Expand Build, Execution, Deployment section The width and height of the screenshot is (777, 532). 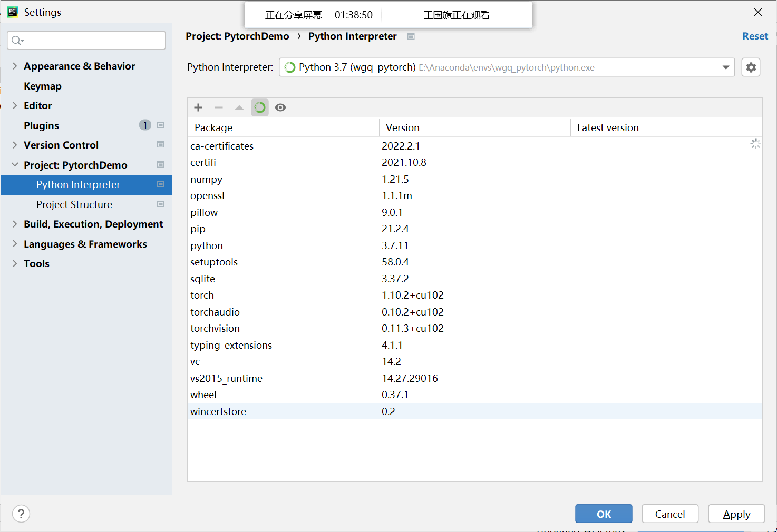[15, 224]
